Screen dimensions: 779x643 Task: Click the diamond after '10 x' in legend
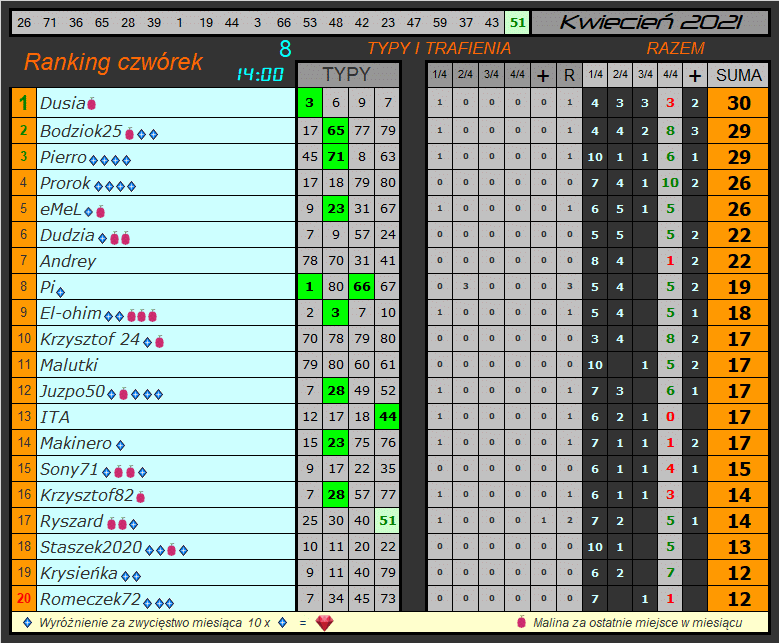(x=283, y=622)
